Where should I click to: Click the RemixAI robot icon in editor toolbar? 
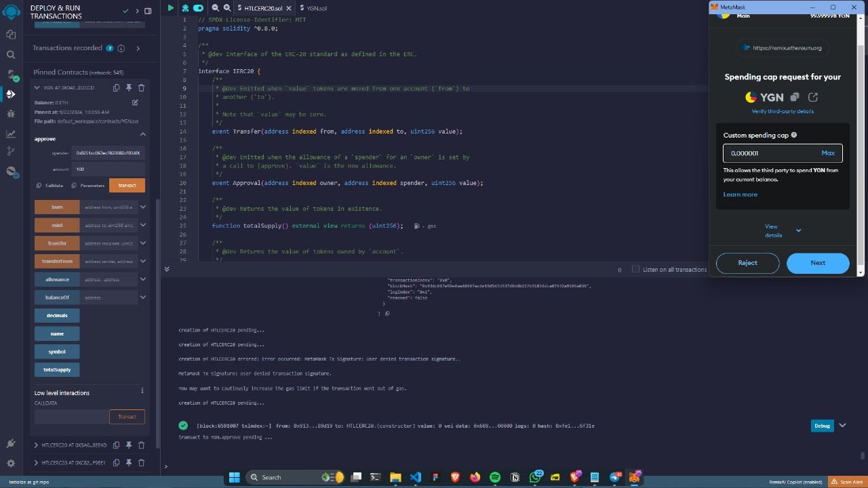[184, 8]
